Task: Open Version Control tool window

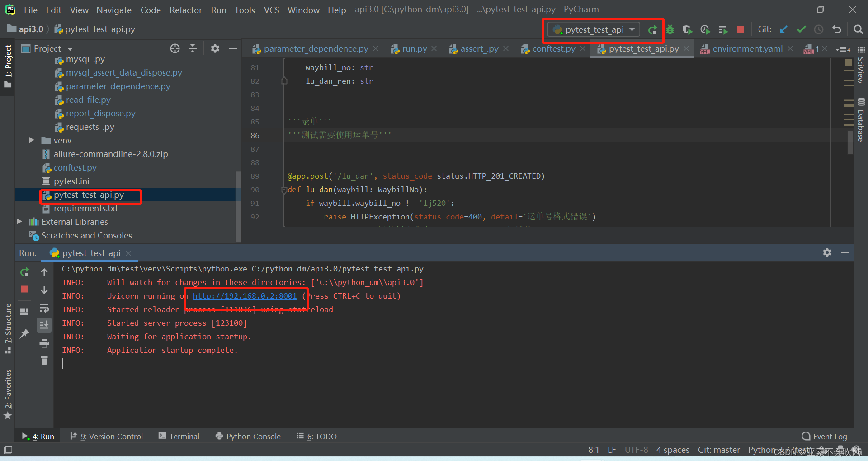Action: [x=107, y=437]
